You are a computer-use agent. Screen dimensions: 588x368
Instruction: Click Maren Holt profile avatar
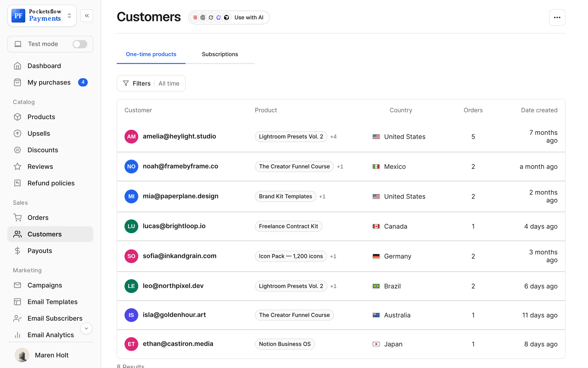[22, 355]
